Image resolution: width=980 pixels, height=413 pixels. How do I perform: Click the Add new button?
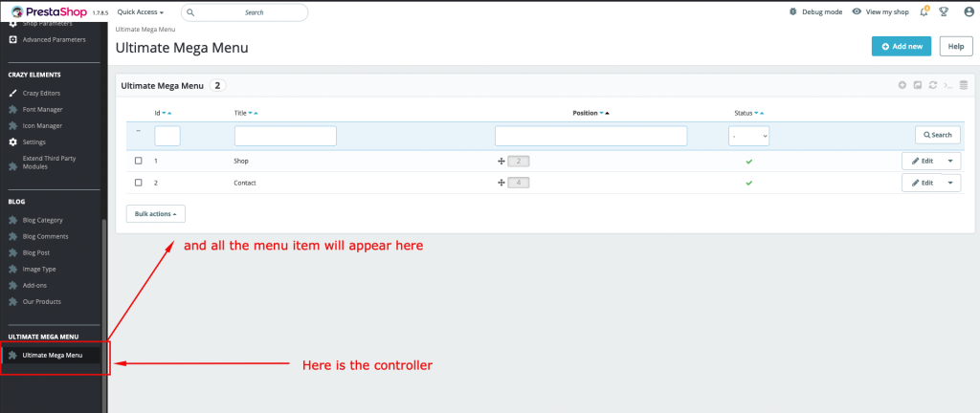click(901, 46)
